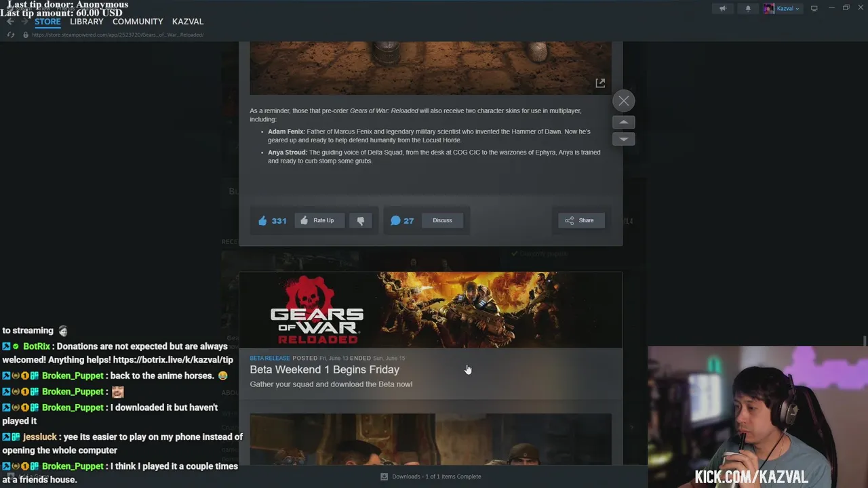The height and width of the screenshot is (488, 868).
Task: Click the downloads icon in bottom bar
Action: coord(384,476)
